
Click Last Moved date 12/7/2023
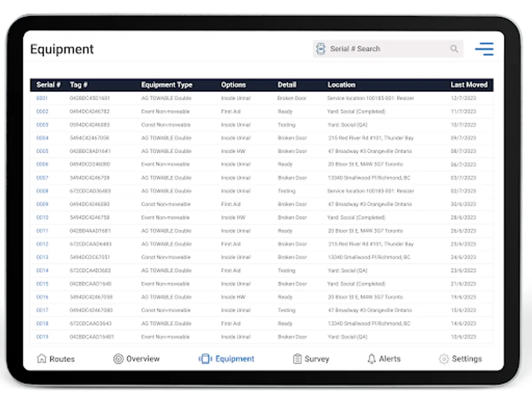[x=463, y=98]
